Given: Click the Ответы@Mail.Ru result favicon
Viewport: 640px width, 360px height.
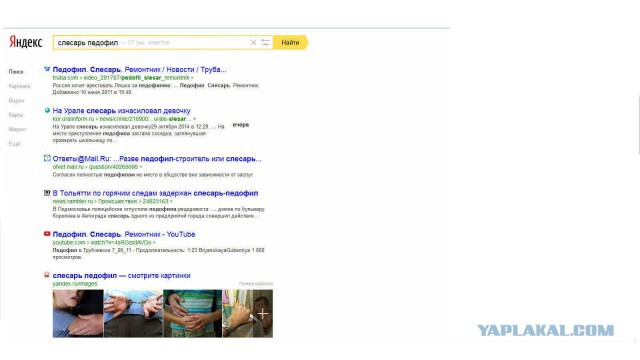Looking at the screenshot, I should click(47, 158).
